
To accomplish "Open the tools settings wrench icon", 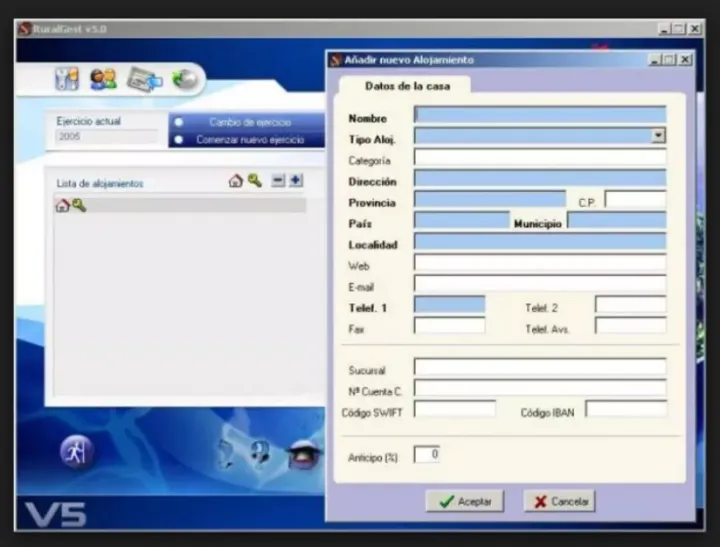I will click(67, 80).
